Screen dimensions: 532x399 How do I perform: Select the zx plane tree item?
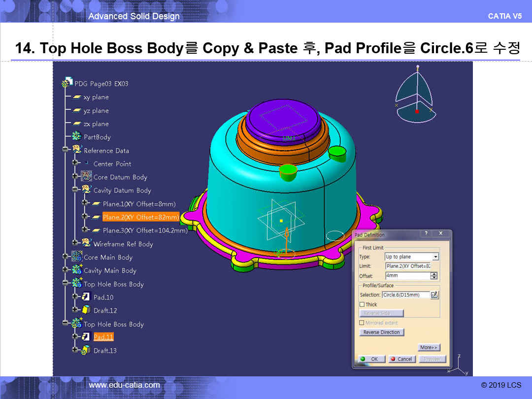point(96,124)
